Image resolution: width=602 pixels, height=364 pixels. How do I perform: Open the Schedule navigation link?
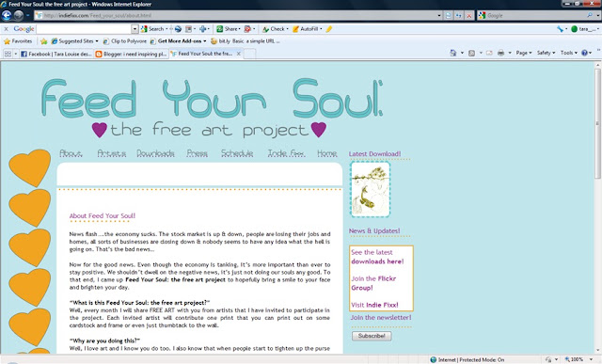(x=237, y=153)
